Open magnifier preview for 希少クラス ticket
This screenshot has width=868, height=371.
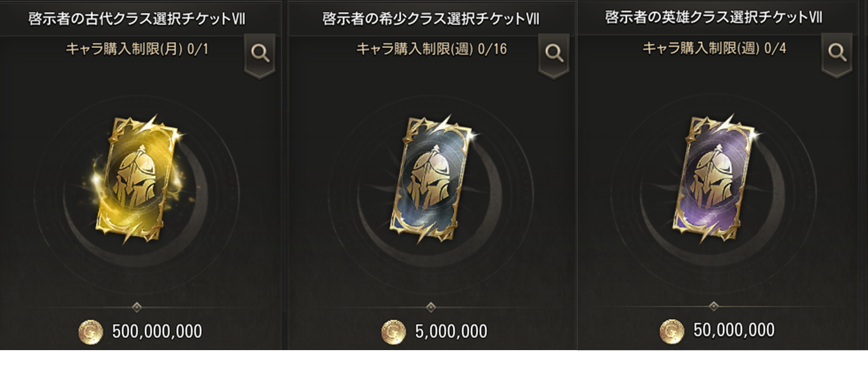click(554, 55)
